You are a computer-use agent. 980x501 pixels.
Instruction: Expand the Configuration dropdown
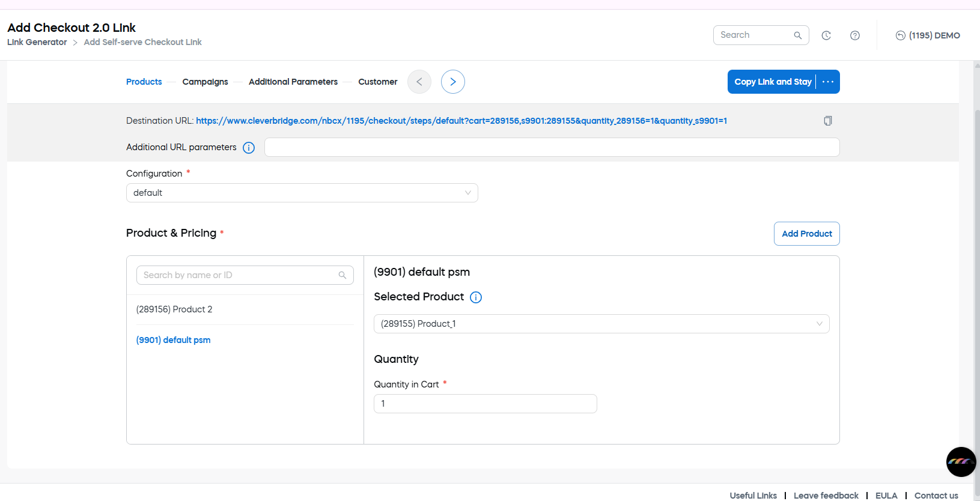(302, 193)
